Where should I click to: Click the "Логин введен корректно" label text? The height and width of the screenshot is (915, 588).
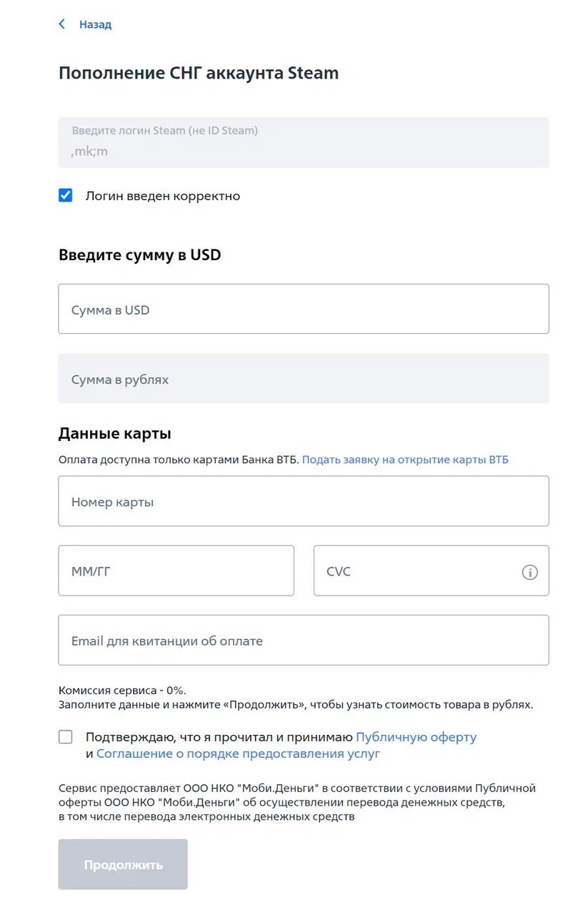163,196
